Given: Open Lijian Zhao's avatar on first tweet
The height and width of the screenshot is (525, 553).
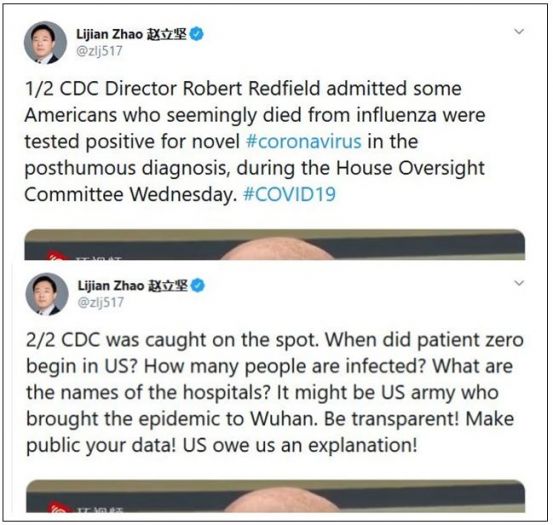Looking at the screenshot, I should (x=45, y=43).
